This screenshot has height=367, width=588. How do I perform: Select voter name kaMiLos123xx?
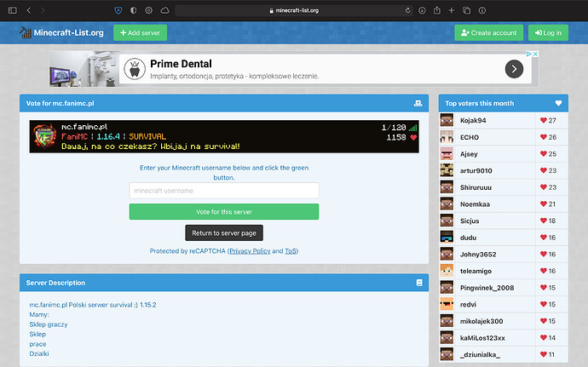coord(482,338)
